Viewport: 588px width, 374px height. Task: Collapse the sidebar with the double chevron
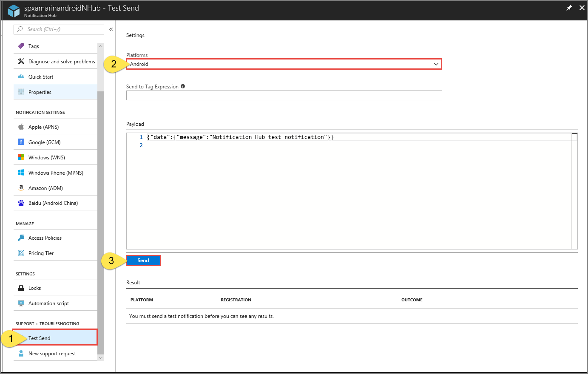pos(111,29)
